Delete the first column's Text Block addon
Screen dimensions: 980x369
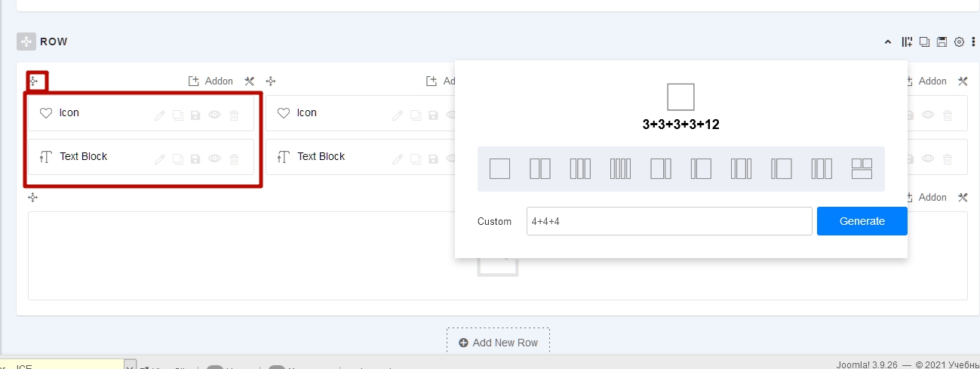point(234,159)
